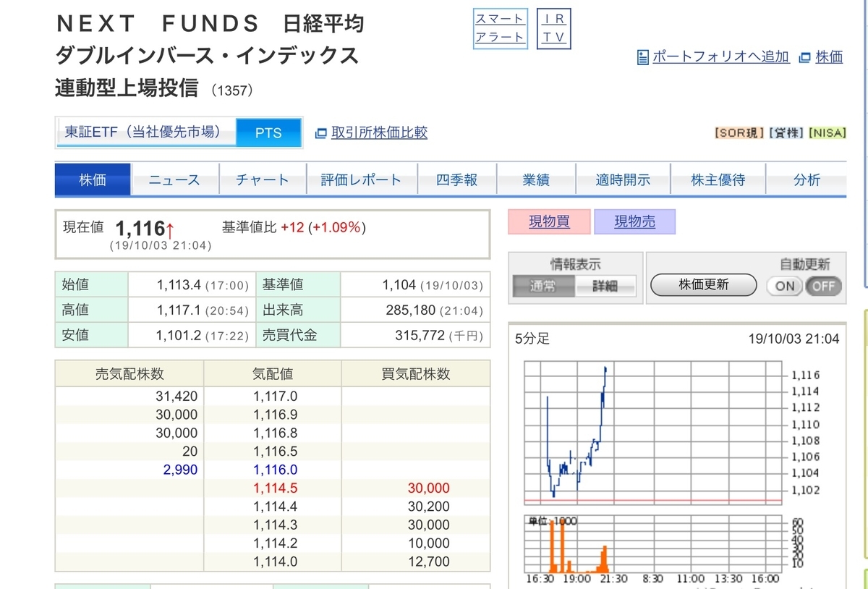The width and height of the screenshot is (868, 589).
Task: Switch to the チャート tab
Action: pyautogui.click(x=262, y=180)
